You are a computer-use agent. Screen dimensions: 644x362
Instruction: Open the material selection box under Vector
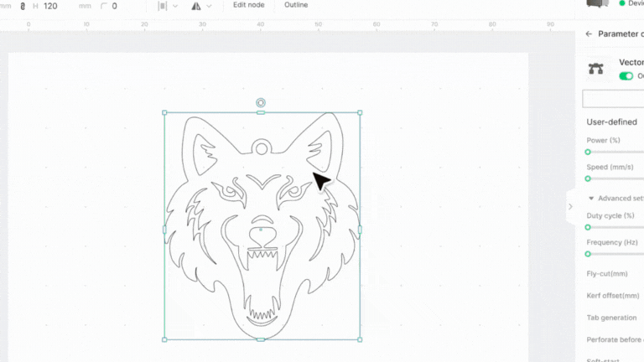tap(614, 99)
